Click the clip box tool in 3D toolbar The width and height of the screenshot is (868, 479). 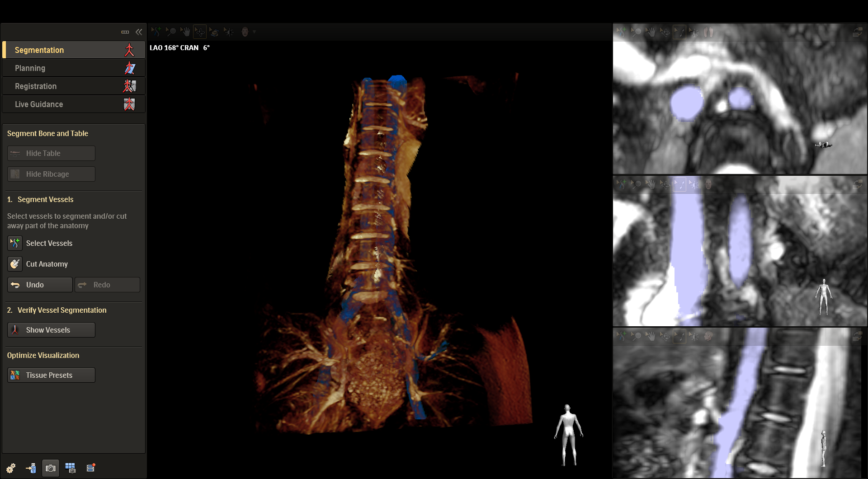[214, 32]
